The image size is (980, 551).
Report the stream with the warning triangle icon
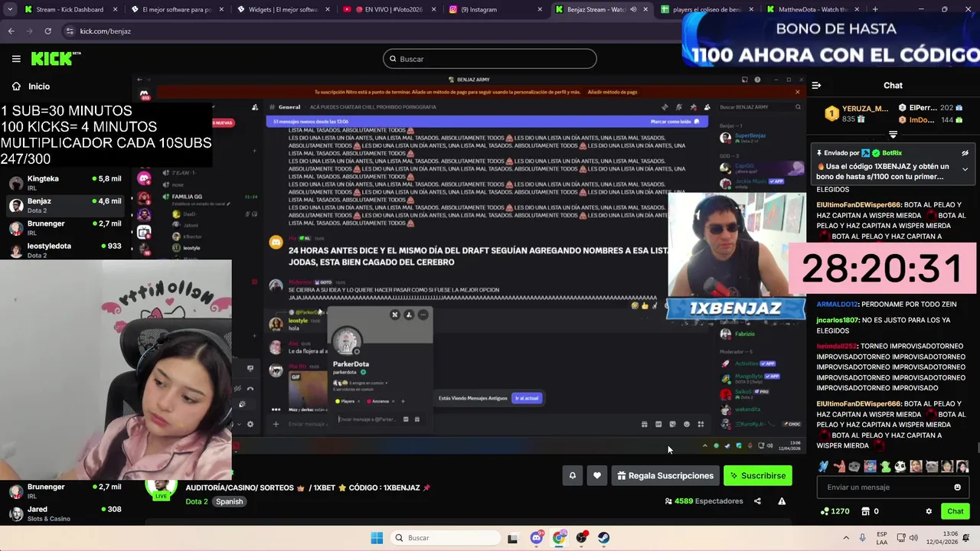[782, 501]
